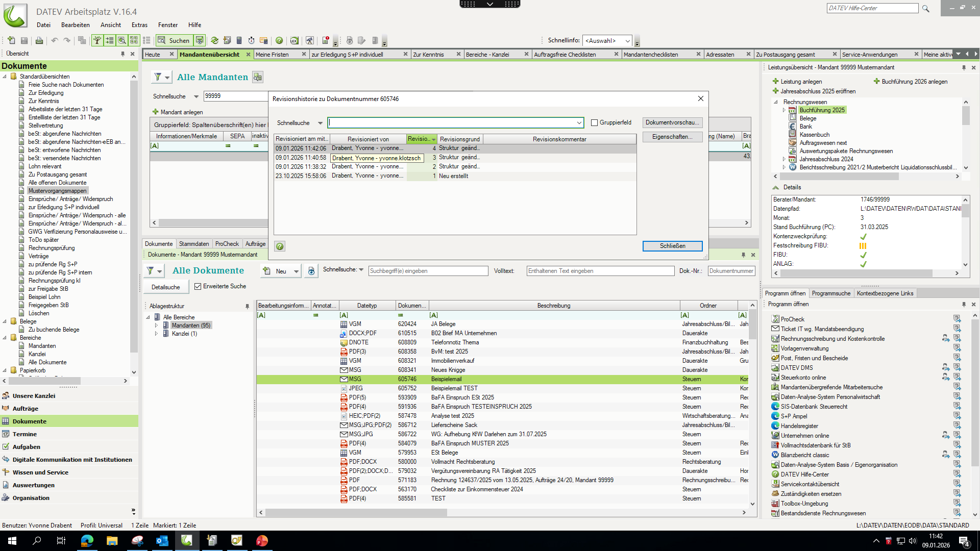Open the Extras menu

[x=139, y=25]
